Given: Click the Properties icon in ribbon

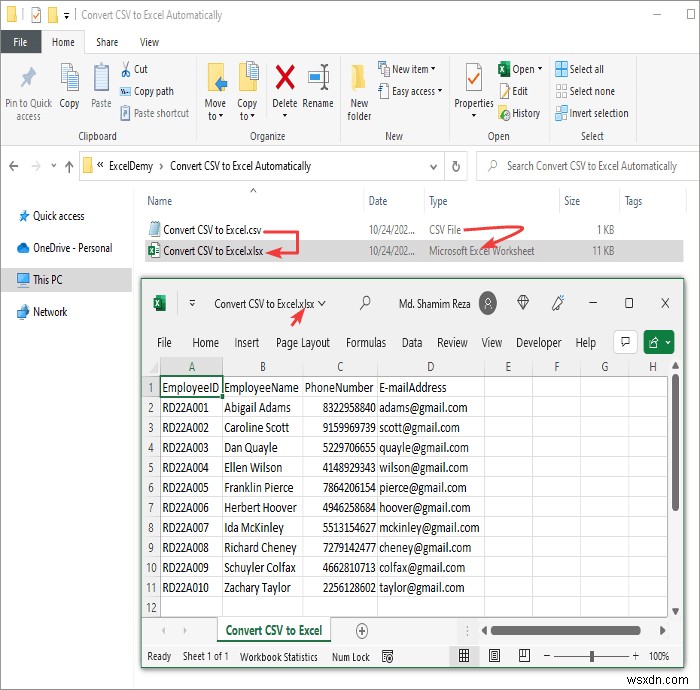Looking at the screenshot, I should point(474,78).
